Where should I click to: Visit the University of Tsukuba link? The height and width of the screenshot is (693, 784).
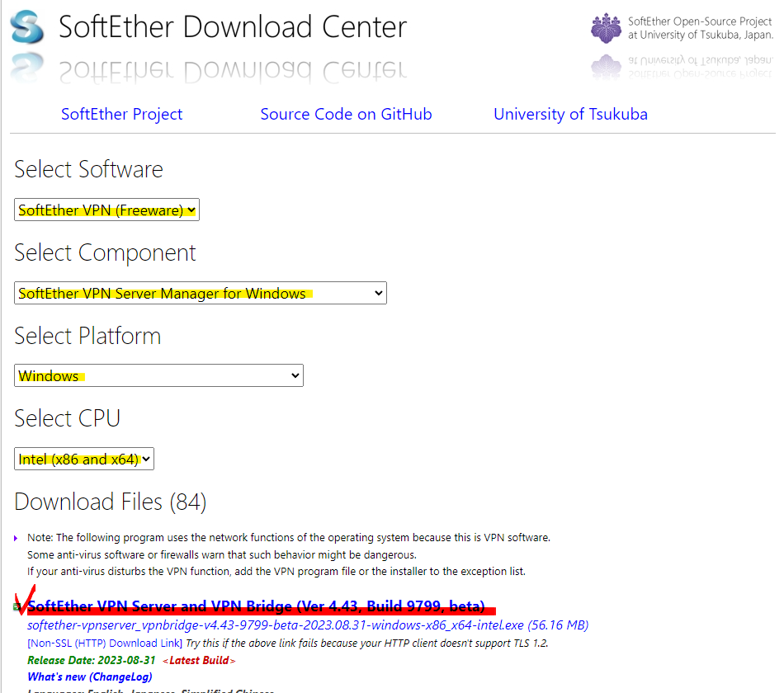pos(570,114)
